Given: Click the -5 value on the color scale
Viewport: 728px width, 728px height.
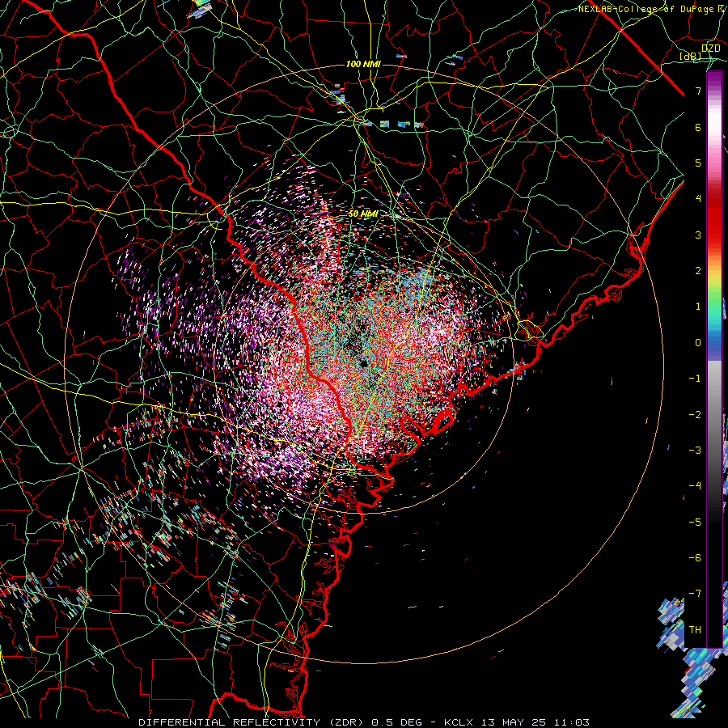Looking at the screenshot, I should coord(695,522).
